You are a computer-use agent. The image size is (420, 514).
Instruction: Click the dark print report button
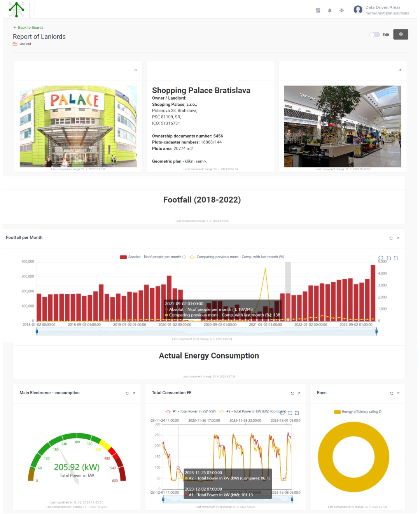point(401,34)
